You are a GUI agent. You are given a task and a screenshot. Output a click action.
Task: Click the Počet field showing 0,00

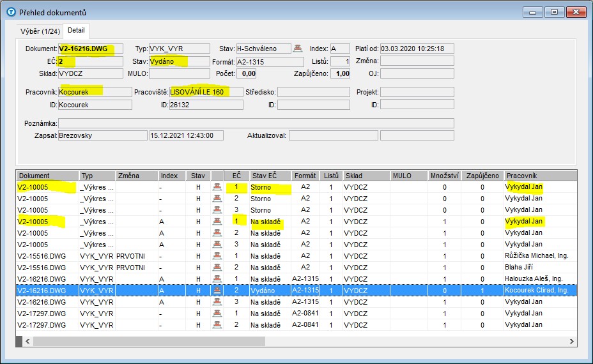(247, 73)
